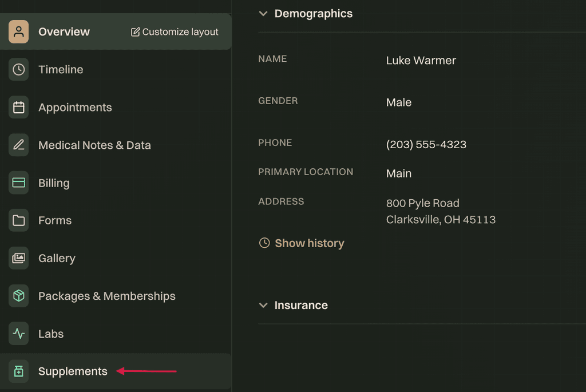Select Medical Notes & Data
The height and width of the screenshot is (392, 586).
(x=94, y=145)
